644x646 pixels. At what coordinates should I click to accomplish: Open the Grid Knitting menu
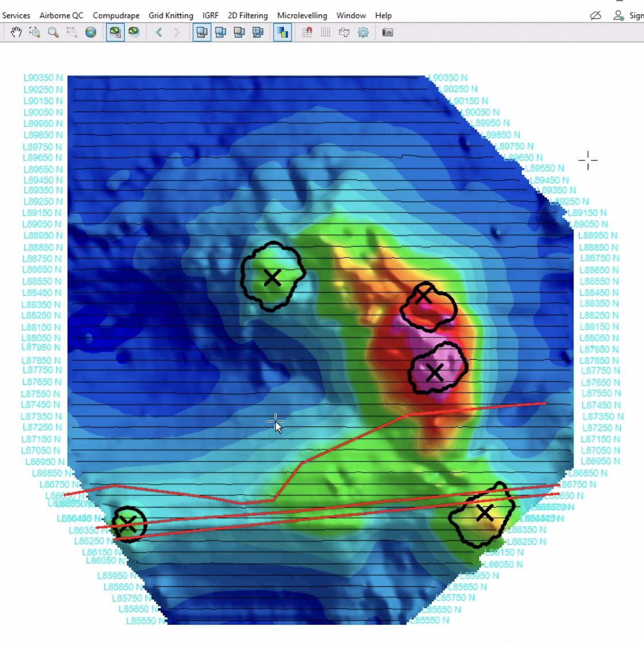(x=171, y=16)
